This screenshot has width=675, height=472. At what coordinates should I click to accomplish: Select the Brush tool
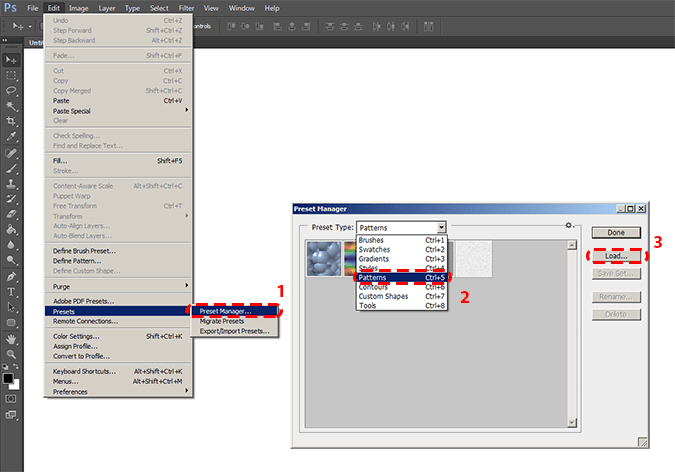tap(11, 168)
